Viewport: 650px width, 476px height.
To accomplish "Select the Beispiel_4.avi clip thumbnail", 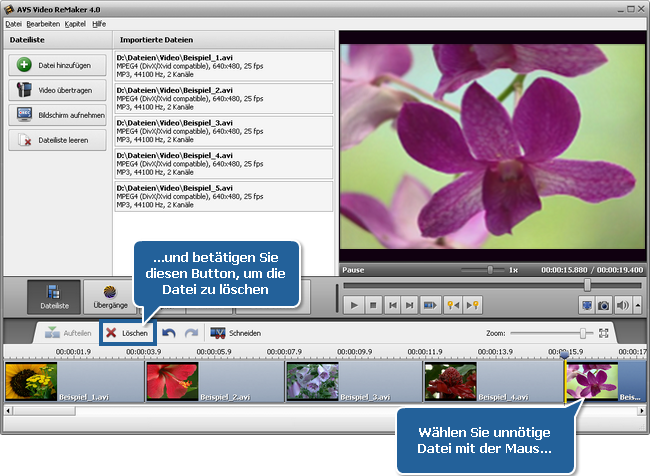I will pos(451,381).
